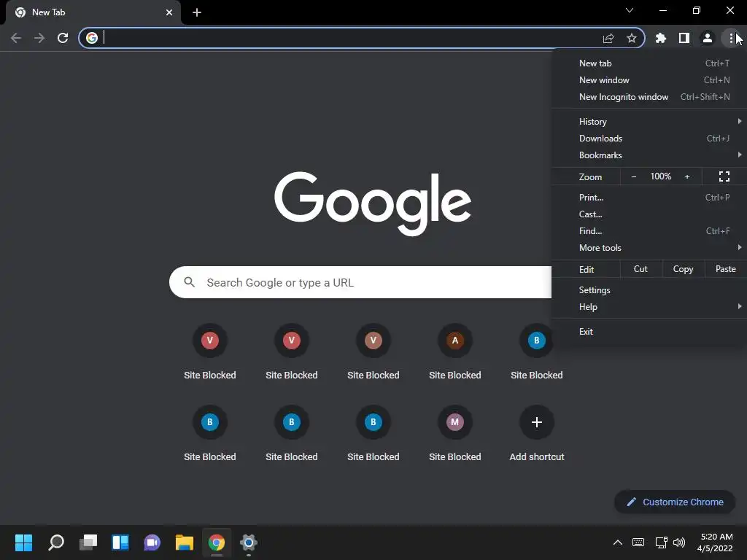Open the profile avatar icon

(x=708, y=38)
